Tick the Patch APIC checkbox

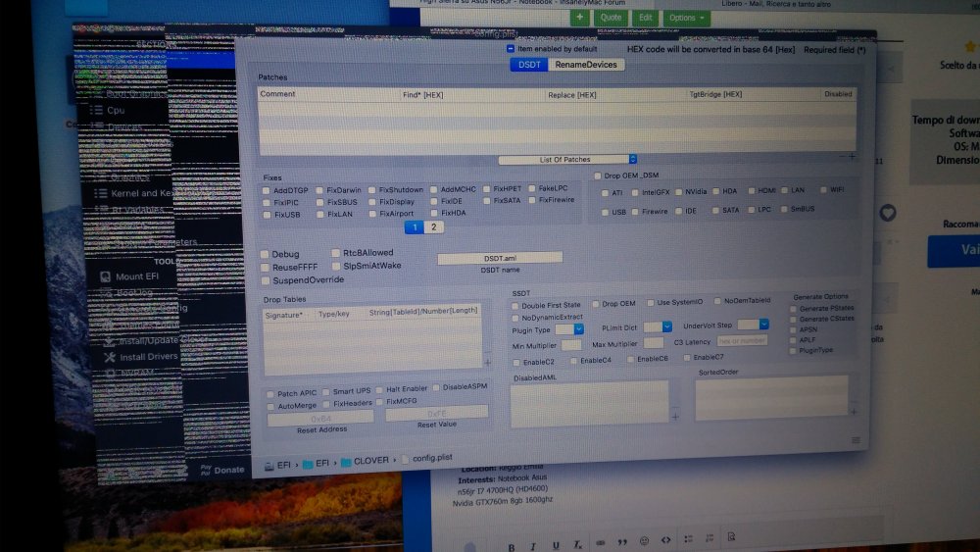pyautogui.click(x=270, y=394)
